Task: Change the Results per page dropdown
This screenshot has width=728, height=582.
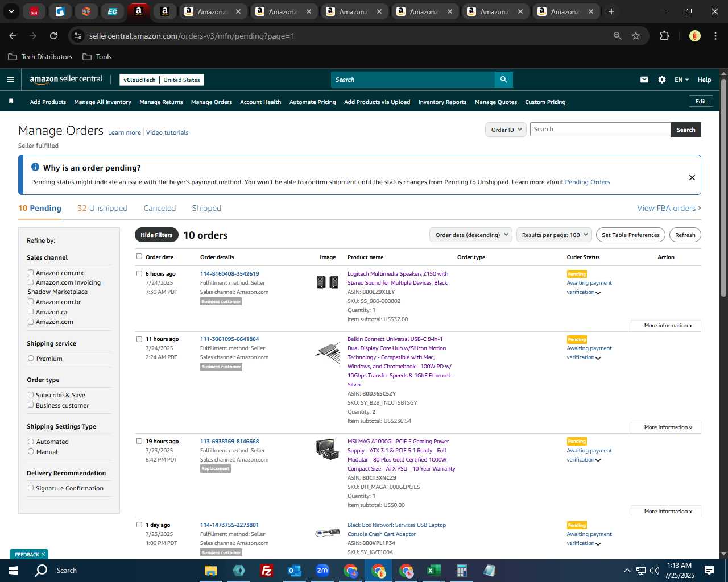Action: point(555,235)
